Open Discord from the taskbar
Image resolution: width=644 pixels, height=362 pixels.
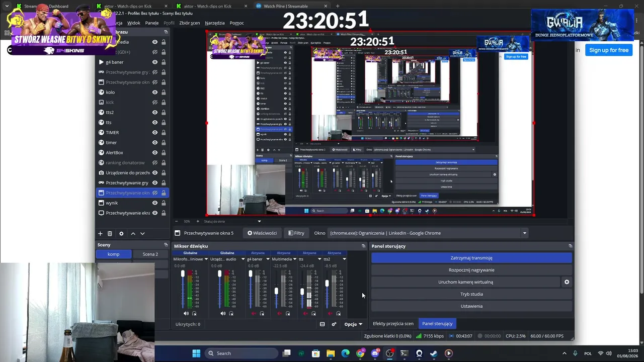[x=375, y=353]
